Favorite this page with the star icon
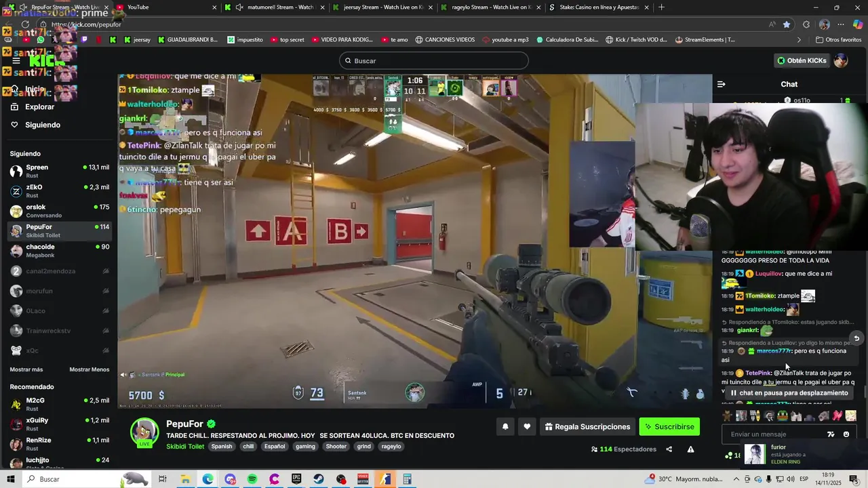Viewport: 868px width, 488px height. 787,24
